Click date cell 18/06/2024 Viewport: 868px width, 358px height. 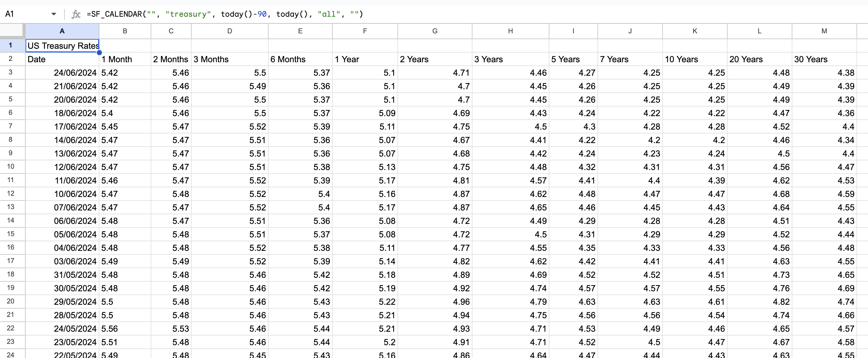coord(62,113)
